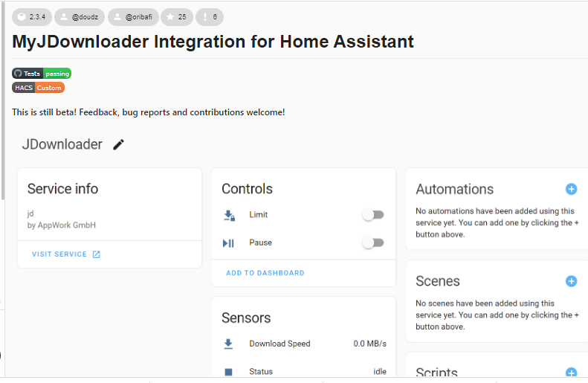Enable the Pause switch
Viewport: 588px width, 383px height.
pyautogui.click(x=373, y=242)
